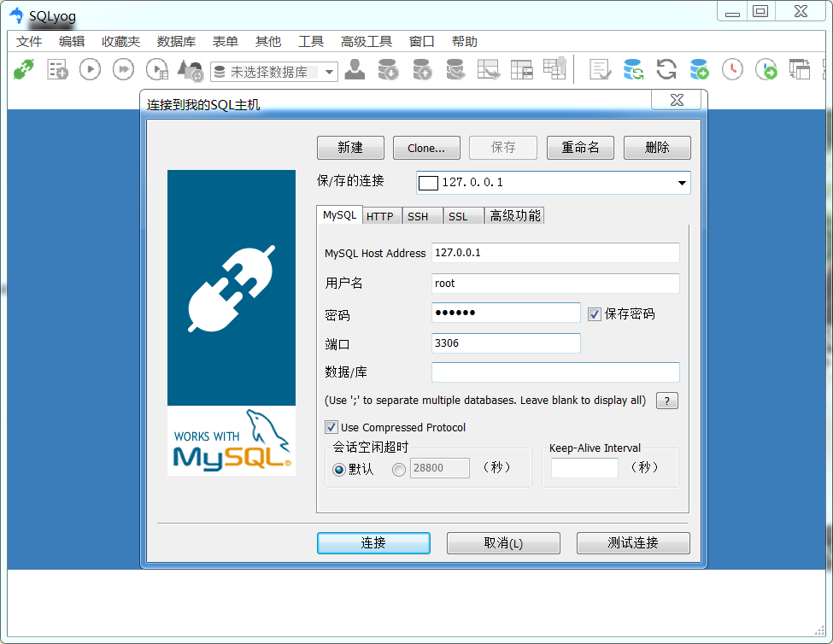Viewport: 833px width, 644px height.
Task: Open the 帮助 menu
Action: coord(464,41)
